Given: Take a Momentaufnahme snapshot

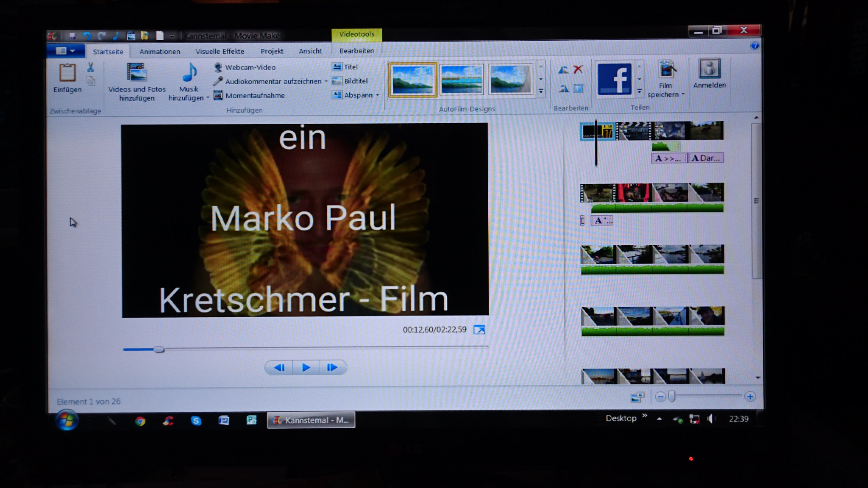Looking at the screenshot, I should [249, 95].
